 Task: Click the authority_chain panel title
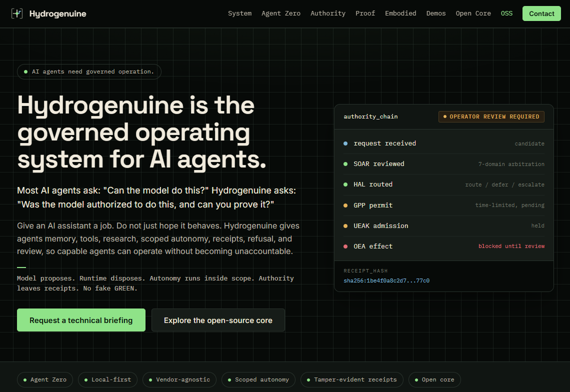pos(370,116)
